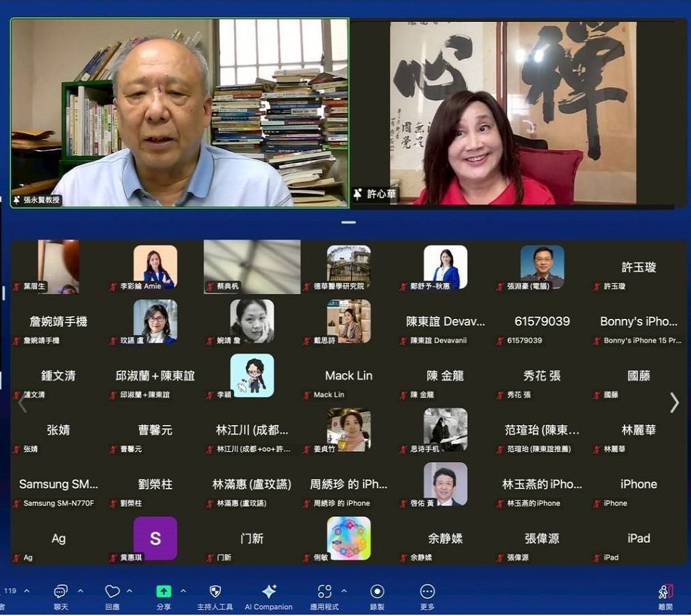Select 鄭舒予-秋惠 participant tile
691x616 pixels.
tap(445, 267)
